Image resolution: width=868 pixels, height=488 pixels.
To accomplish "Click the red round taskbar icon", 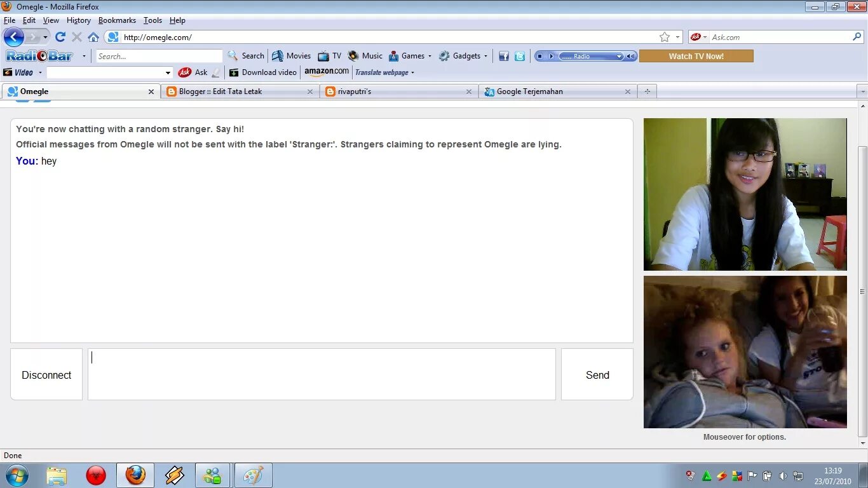I will (95, 475).
